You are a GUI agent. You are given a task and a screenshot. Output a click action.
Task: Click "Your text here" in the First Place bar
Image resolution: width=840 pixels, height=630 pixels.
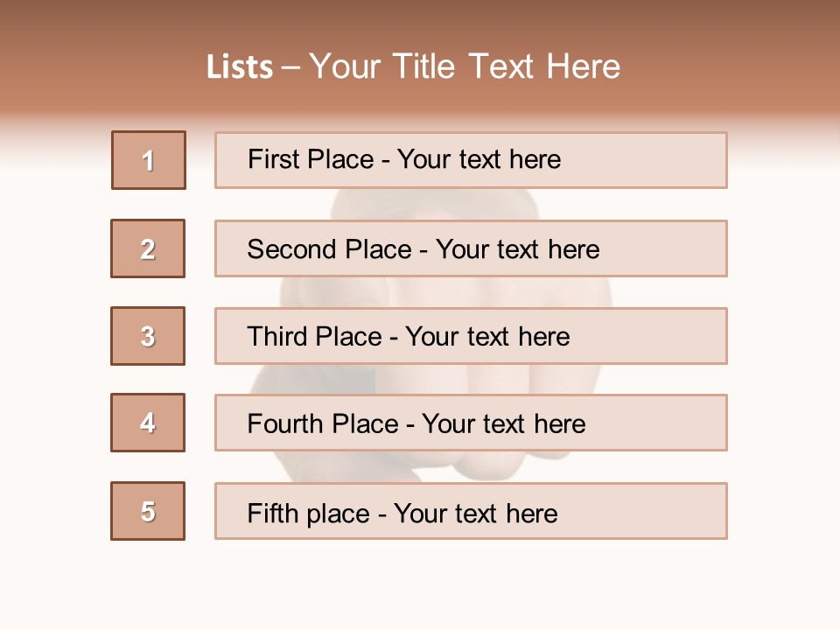pos(479,159)
